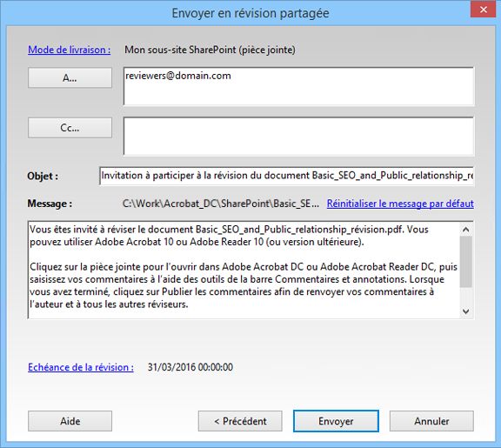
Task: Click the Objet : label
Action: [43, 176]
